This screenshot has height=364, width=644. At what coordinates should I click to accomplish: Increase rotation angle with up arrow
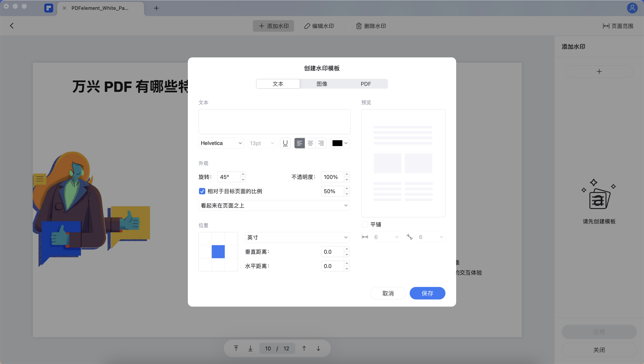pyautogui.click(x=243, y=174)
